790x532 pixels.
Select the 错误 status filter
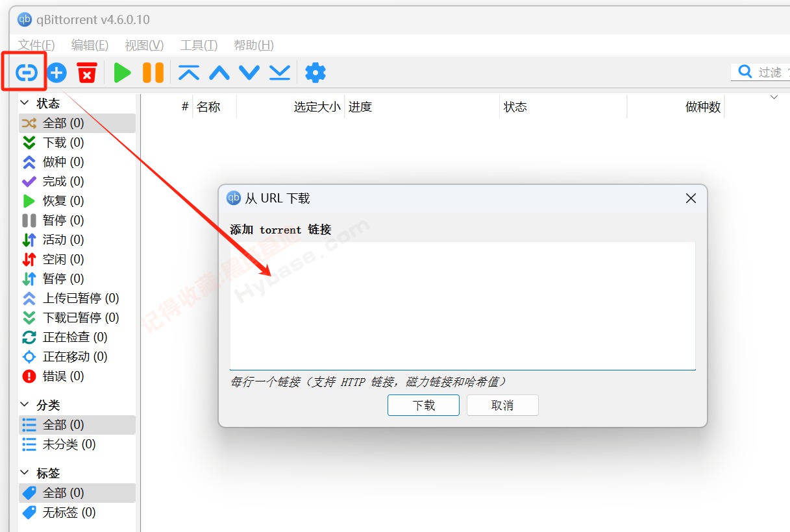pyautogui.click(x=62, y=376)
